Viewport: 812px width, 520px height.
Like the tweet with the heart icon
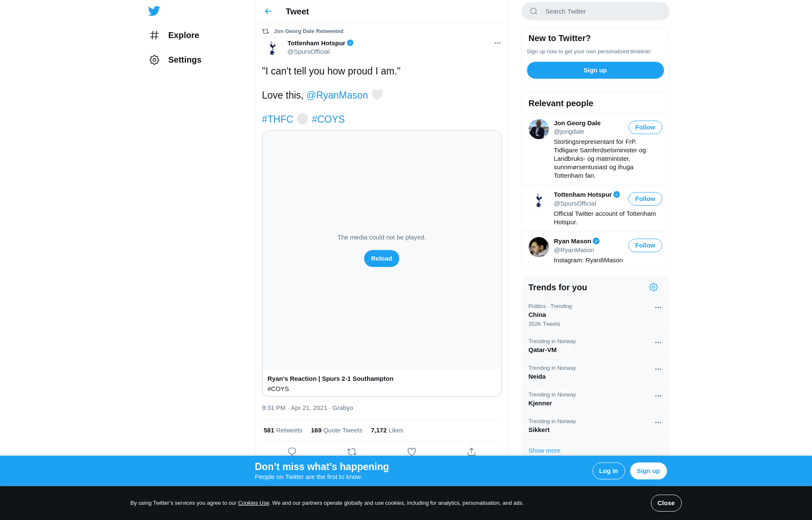411,451
